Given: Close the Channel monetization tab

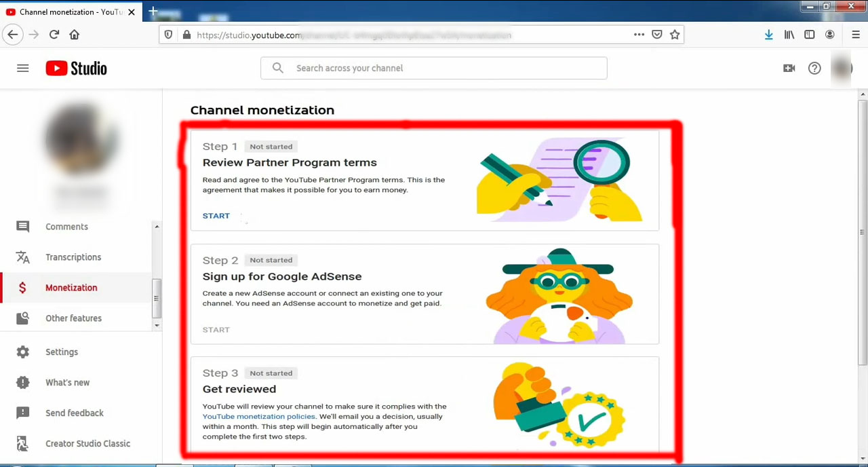Looking at the screenshot, I should click(x=132, y=12).
